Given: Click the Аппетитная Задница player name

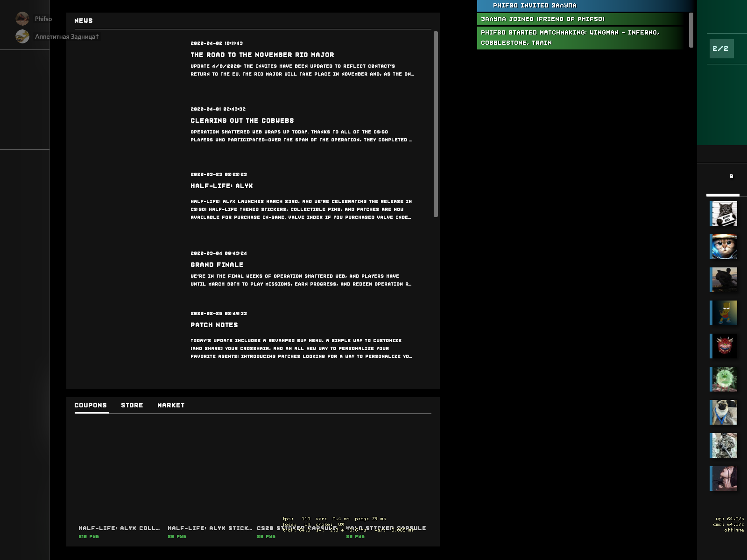Looking at the screenshot, I should (67, 36).
